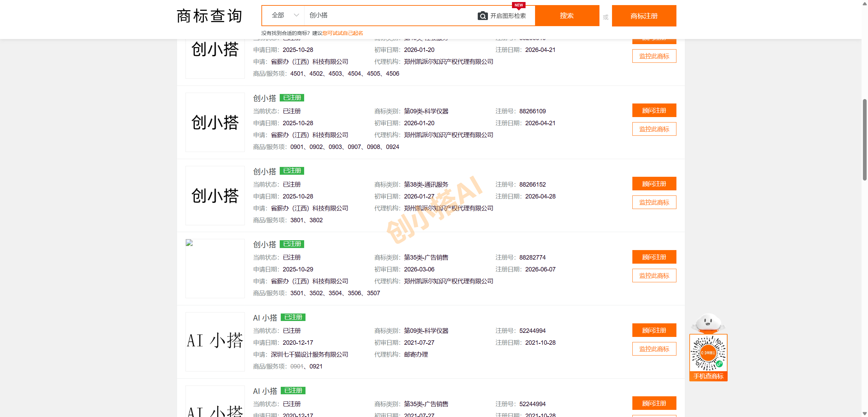This screenshot has width=868, height=417.
Task: Click applicant 省薪办（江西）科技有限公司 in row 88266152
Action: pyautogui.click(x=310, y=208)
